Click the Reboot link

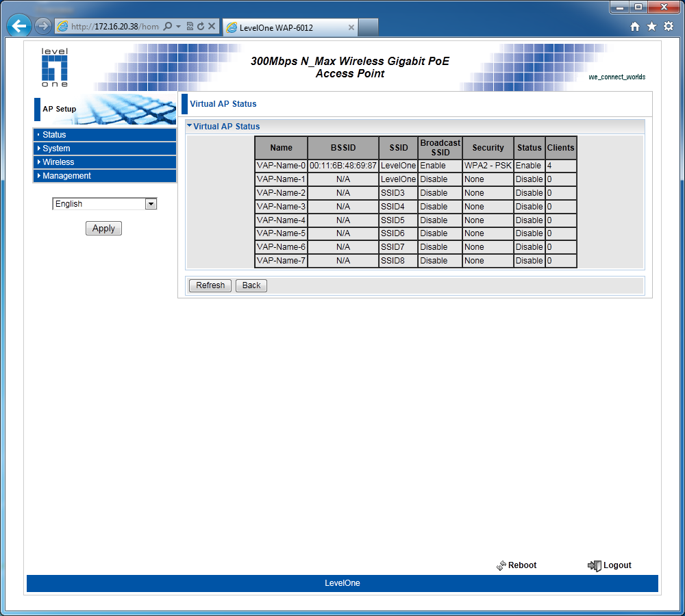coord(522,565)
